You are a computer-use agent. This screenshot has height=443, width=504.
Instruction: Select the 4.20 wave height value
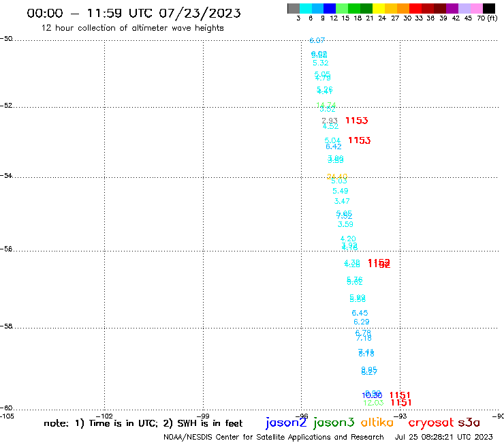tap(348, 239)
